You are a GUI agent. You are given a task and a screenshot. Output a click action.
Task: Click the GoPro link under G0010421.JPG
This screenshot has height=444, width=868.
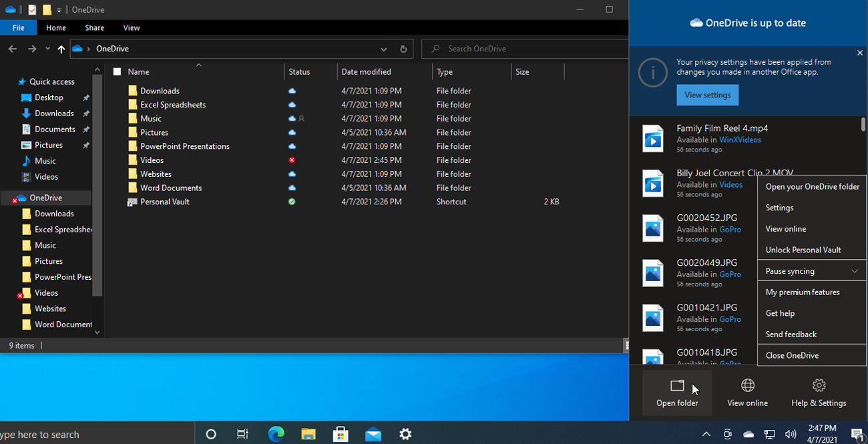pos(730,319)
